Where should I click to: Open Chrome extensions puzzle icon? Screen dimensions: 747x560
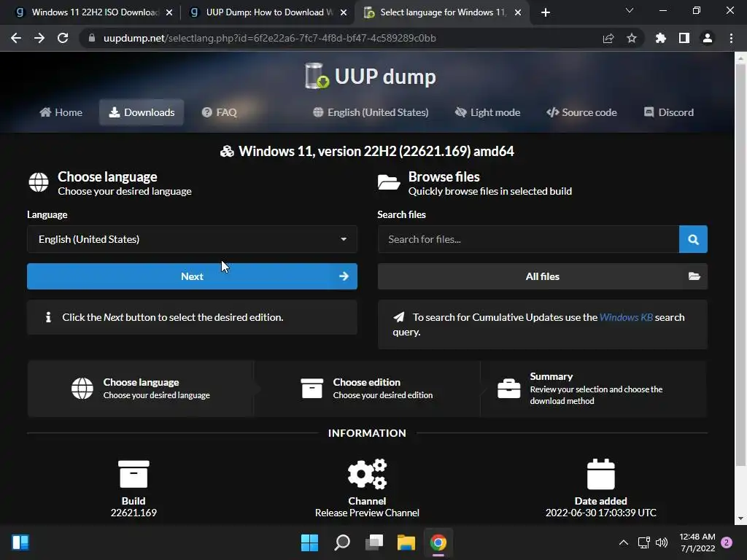click(660, 38)
